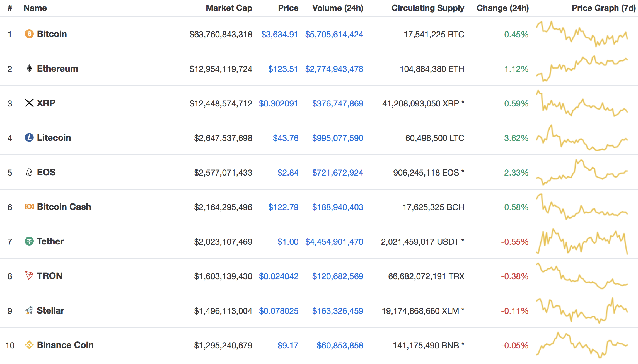Click EOS 24h volume $721,672,924
The image size is (638, 364).
[x=338, y=173]
